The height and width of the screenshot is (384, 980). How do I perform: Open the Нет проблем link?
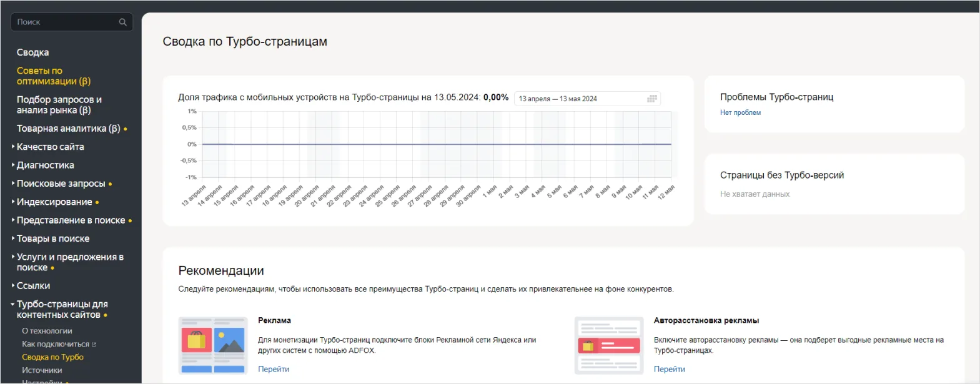coord(740,113)
